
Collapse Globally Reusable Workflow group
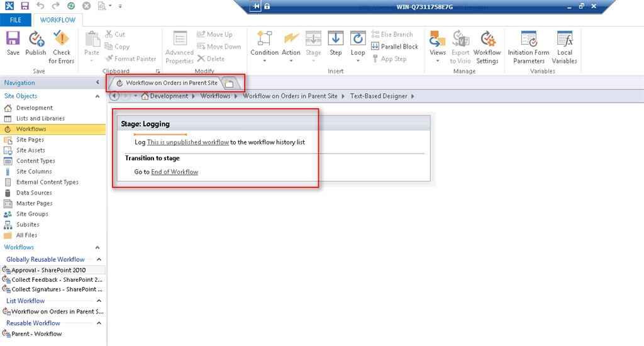point(99,259)
